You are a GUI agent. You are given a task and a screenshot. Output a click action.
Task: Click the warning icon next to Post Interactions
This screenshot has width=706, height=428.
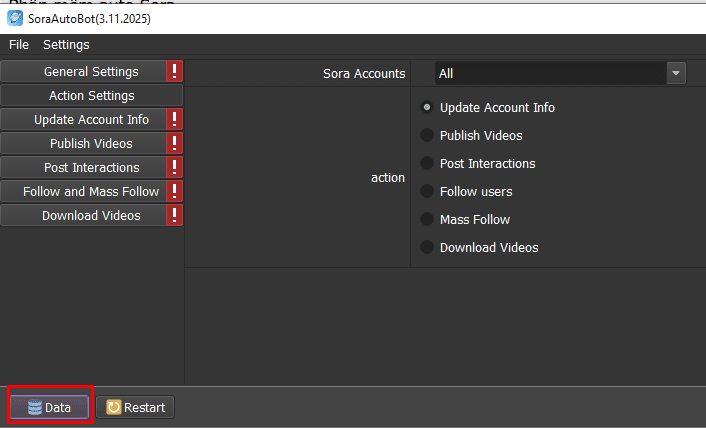click(x=174, y=168)
